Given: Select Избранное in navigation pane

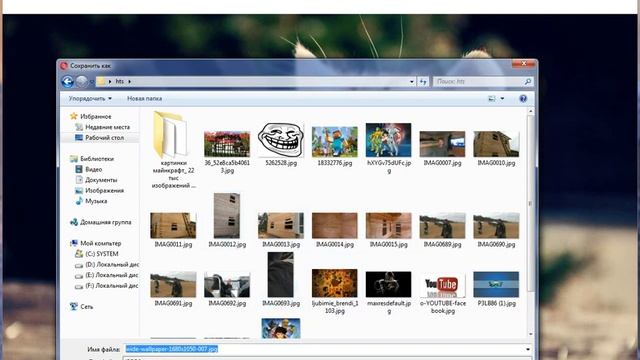Looking at the screenshot, I should coord(91,116).
